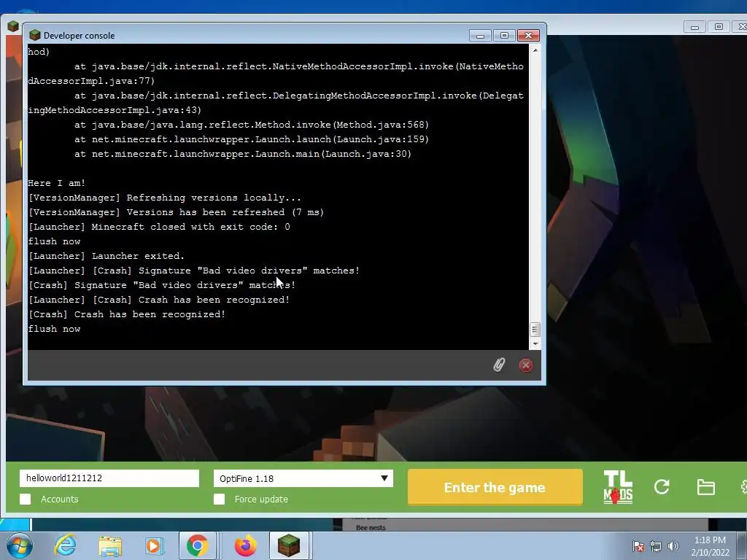Click the Enter the game button
This screenshot has width=747, height=560.
click(x=495, y=487)
